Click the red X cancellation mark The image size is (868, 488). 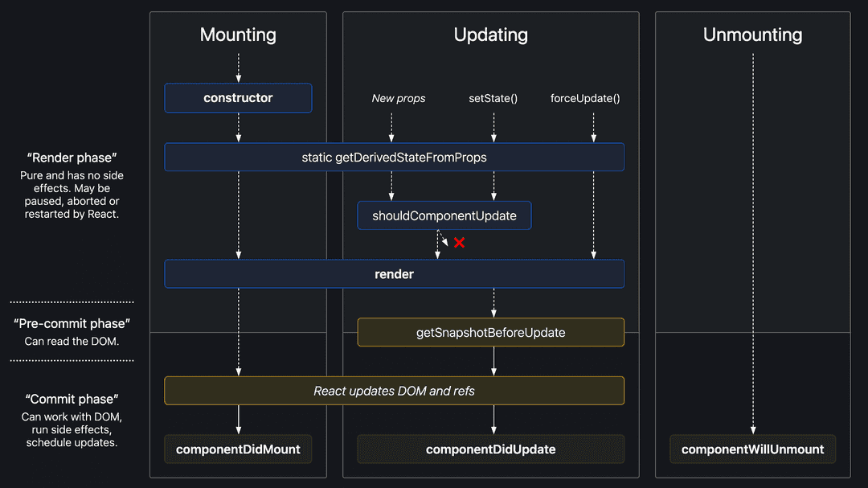click(459, 242)
